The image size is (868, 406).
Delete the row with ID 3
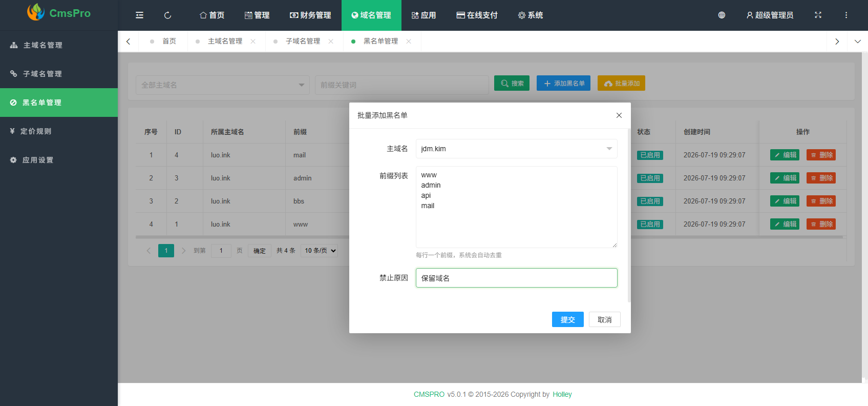821,178
